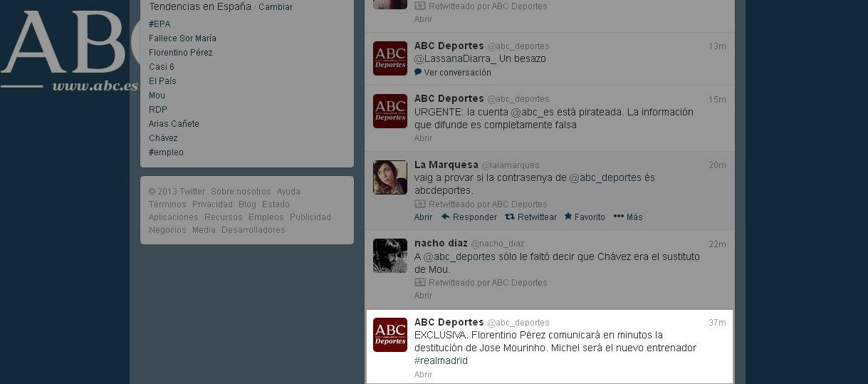Expand the EXCLUSIVA tweet with Abrir
The image size is (868, 384).
423,374
